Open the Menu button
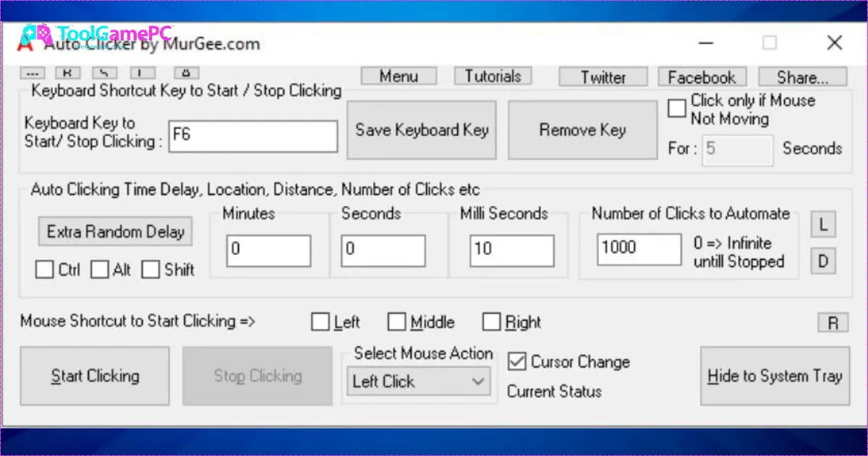Screen dimensions: 868x456 point(399,77)
